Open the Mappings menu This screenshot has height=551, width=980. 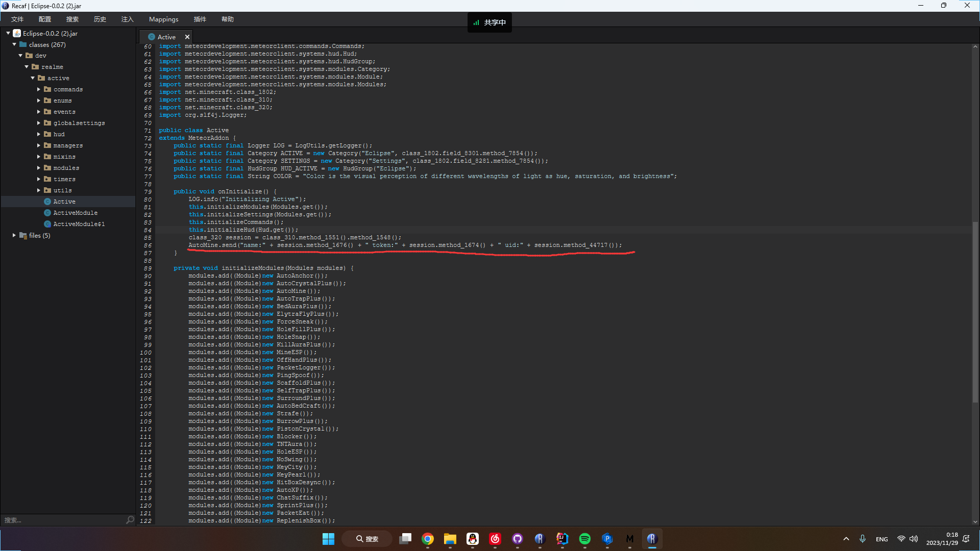[164, 19]
